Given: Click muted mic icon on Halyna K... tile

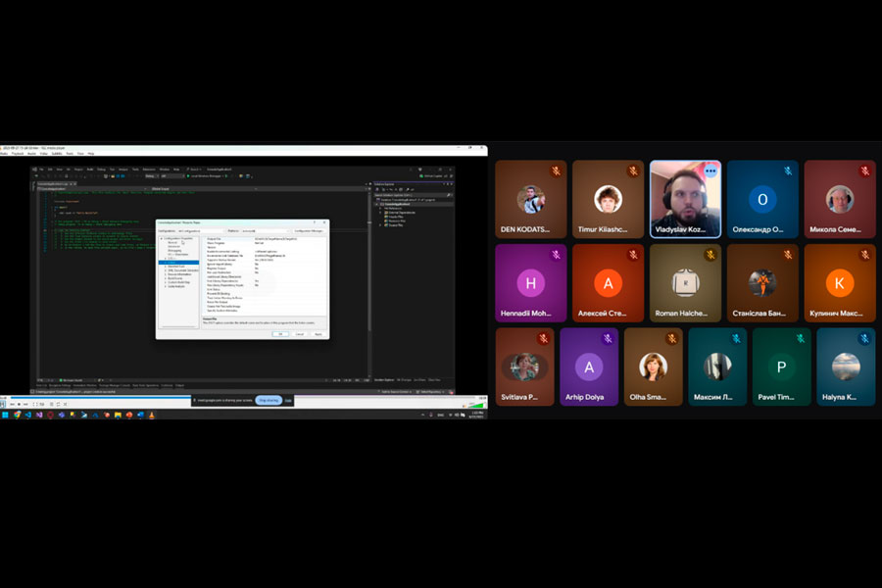Looking at the screenshot, I should click(x=864, y=338).
